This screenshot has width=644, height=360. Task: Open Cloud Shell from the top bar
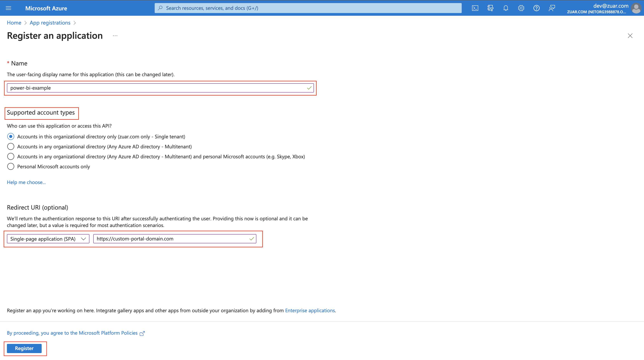475,8
